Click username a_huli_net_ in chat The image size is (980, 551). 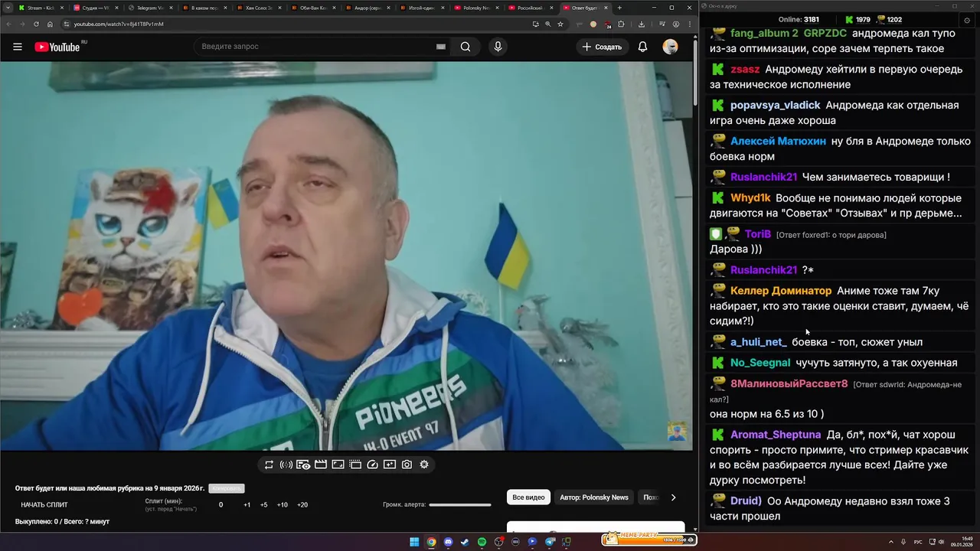pos(758,342)
